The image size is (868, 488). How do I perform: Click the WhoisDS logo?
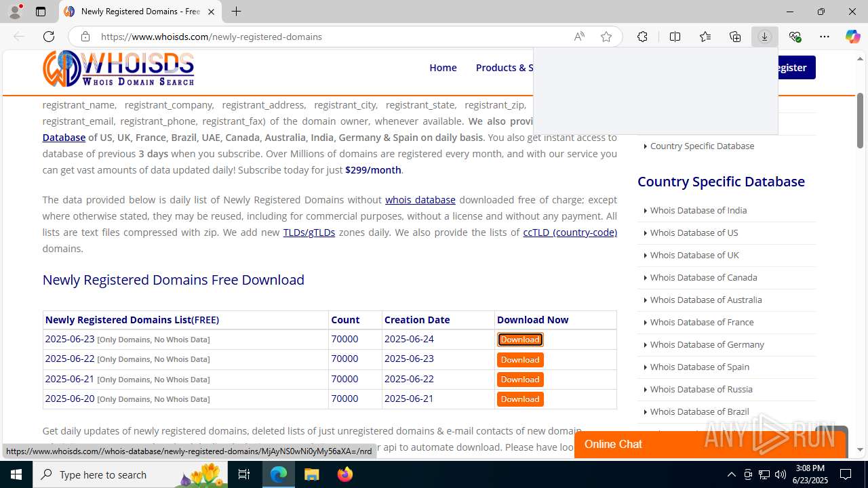(119, 68)
